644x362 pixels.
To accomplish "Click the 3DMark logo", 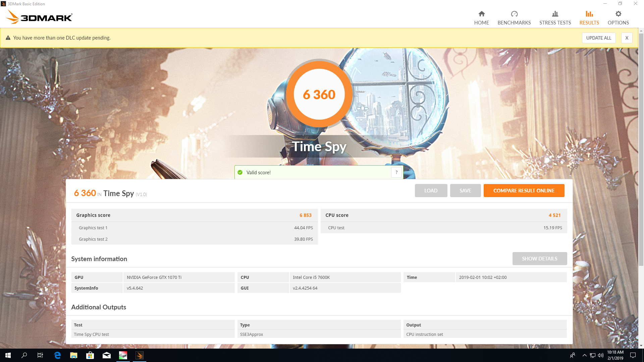I will (39, 17).
